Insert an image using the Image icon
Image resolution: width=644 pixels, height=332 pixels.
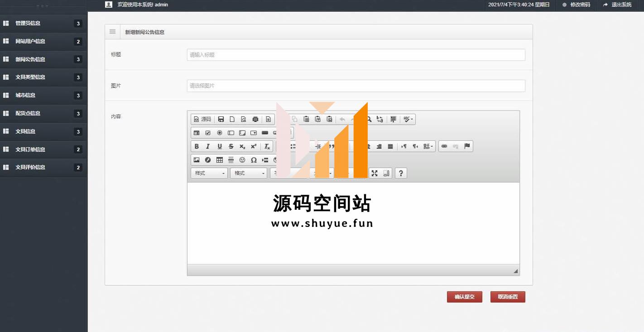point(197,160)
